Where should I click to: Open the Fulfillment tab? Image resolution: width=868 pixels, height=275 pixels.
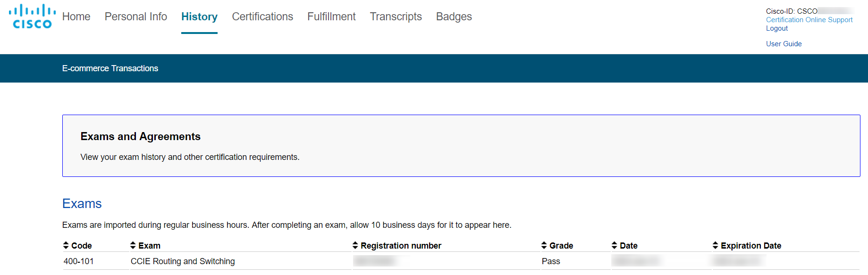pyautogui.click(x=331, y=17)
